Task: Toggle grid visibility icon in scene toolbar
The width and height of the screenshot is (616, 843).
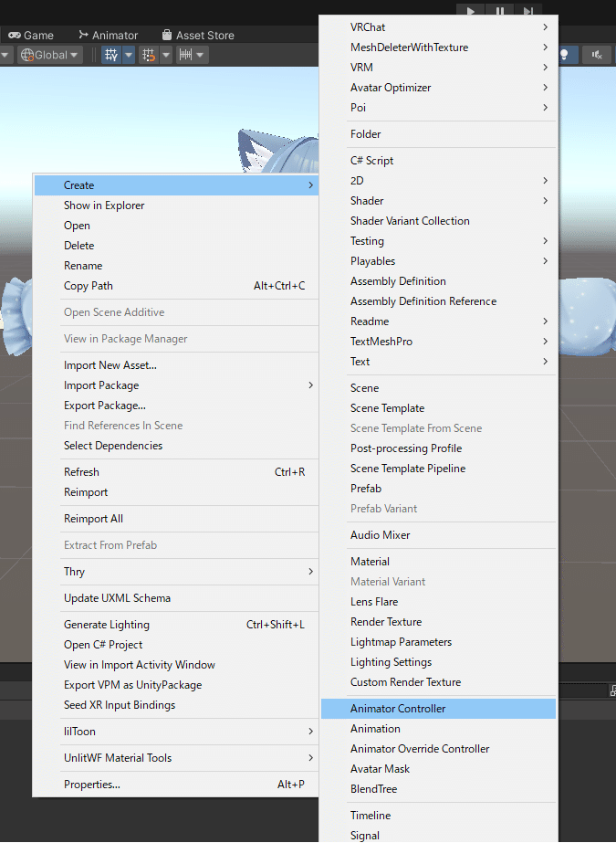Action: [111, 55]
